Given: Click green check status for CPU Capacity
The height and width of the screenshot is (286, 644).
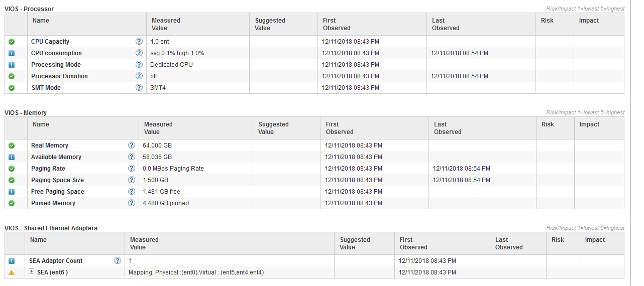Looking at the screenshot, I should pyautogui.click(x=12, y=42).
